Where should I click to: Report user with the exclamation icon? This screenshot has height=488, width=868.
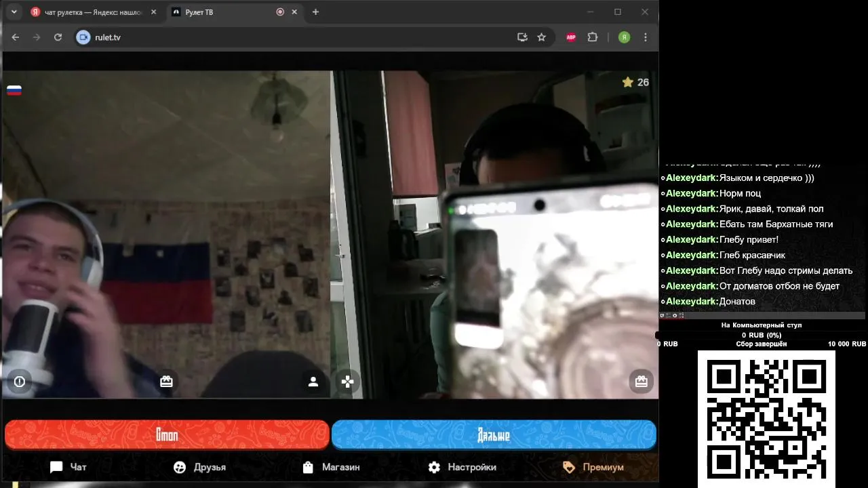click(x=20, y=382)
